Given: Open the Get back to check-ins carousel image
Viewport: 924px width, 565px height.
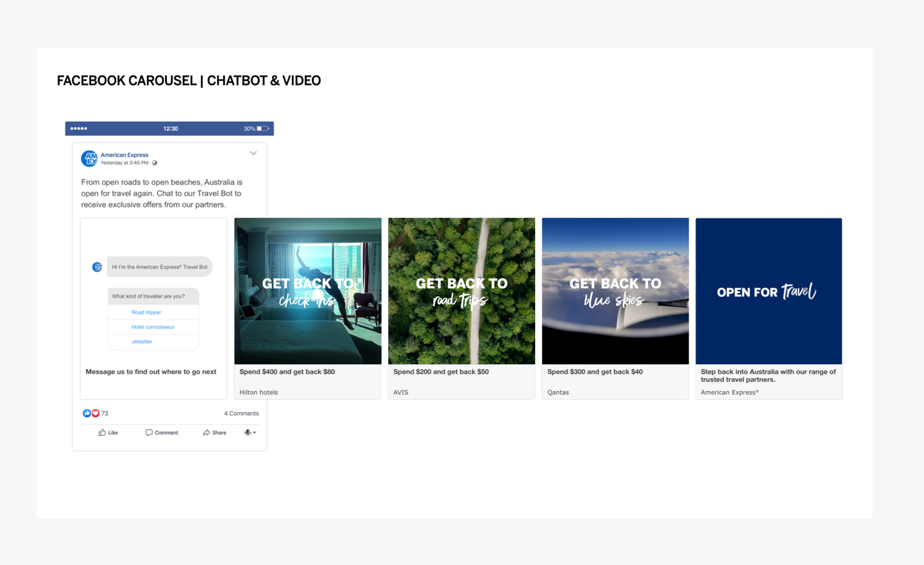Looking at the screenshot, I should click(x=308, y=291).
